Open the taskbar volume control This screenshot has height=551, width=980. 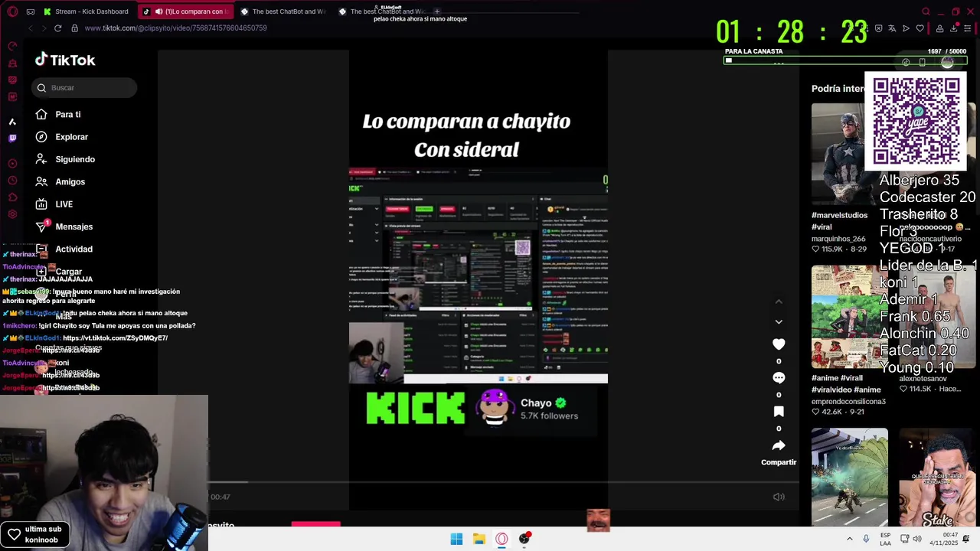tap(917, 539)
